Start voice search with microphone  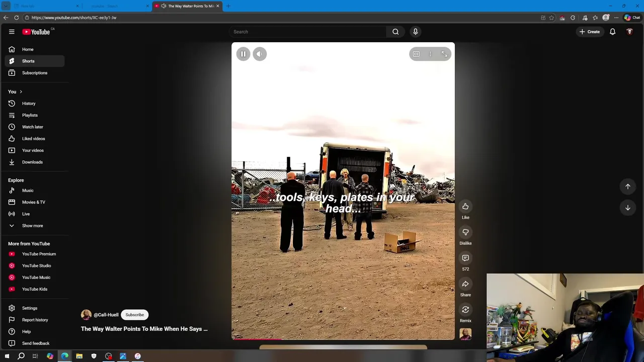pos(416,32)
